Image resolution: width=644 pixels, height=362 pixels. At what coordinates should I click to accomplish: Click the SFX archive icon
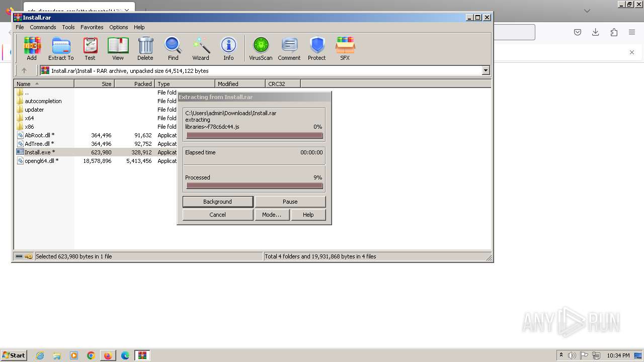345,49
